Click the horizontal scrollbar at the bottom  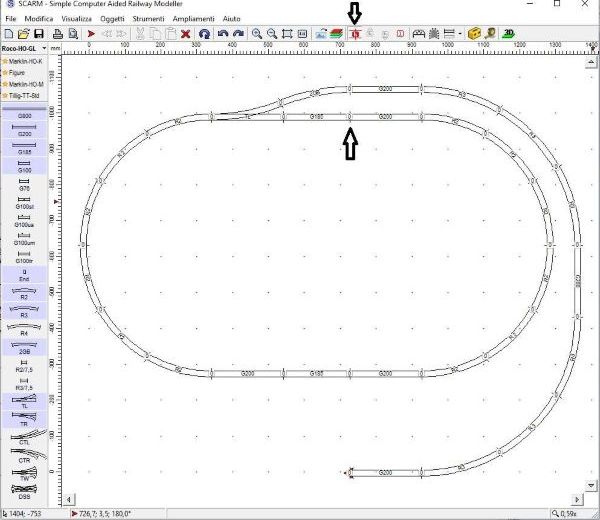point(320,498)
